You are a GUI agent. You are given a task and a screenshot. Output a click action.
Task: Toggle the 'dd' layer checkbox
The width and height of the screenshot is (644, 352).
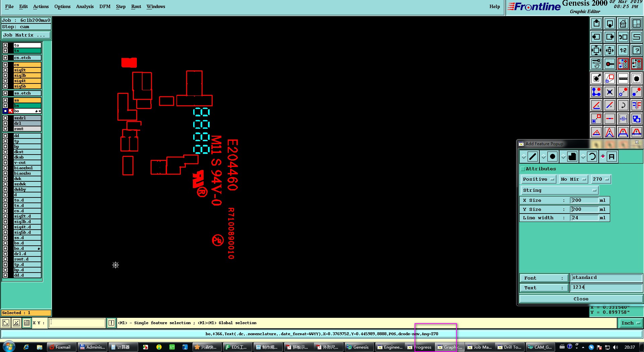pos(5,136)
